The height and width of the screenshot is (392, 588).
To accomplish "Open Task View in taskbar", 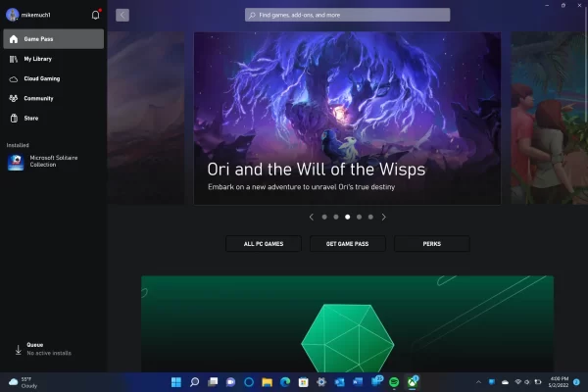I will [x=213, y=382].
